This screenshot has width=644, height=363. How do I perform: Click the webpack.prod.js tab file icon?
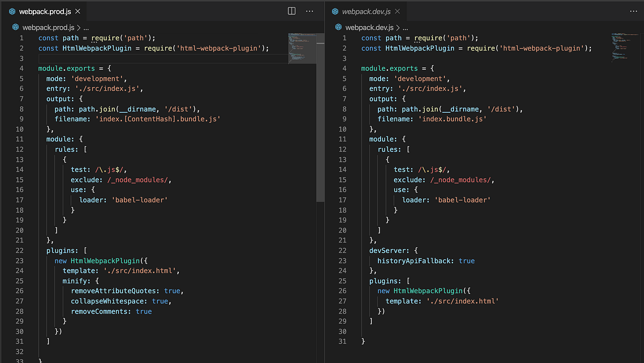[12, 11]
